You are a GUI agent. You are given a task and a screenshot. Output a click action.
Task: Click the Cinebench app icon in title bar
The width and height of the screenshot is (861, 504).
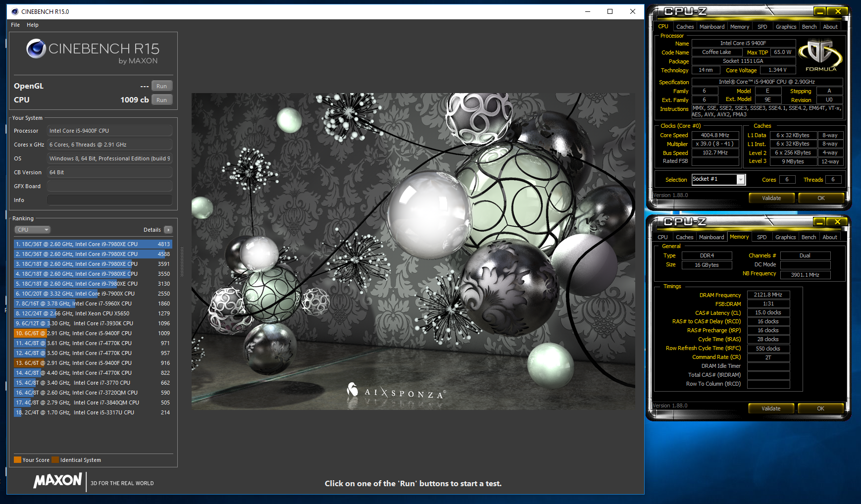tap(14, 11)
